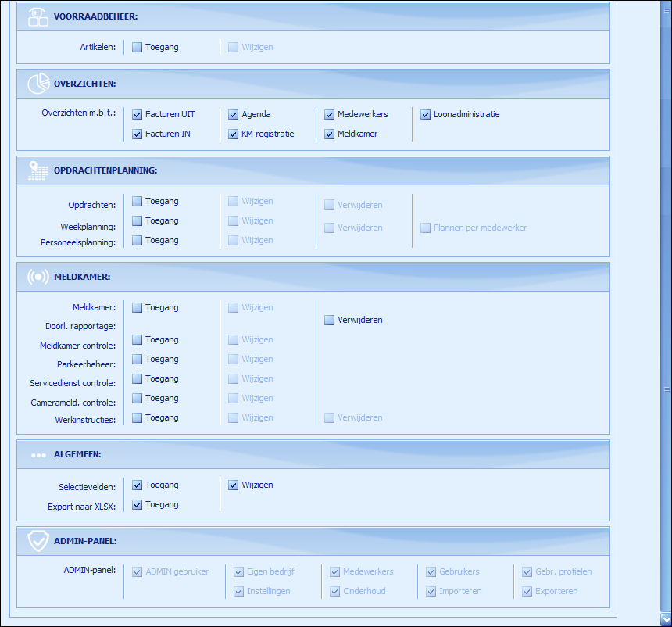This screenshot has height=627, width=672.
Task: Uncheck Wijzigen for Selectievelden
Action: [234, 485]
